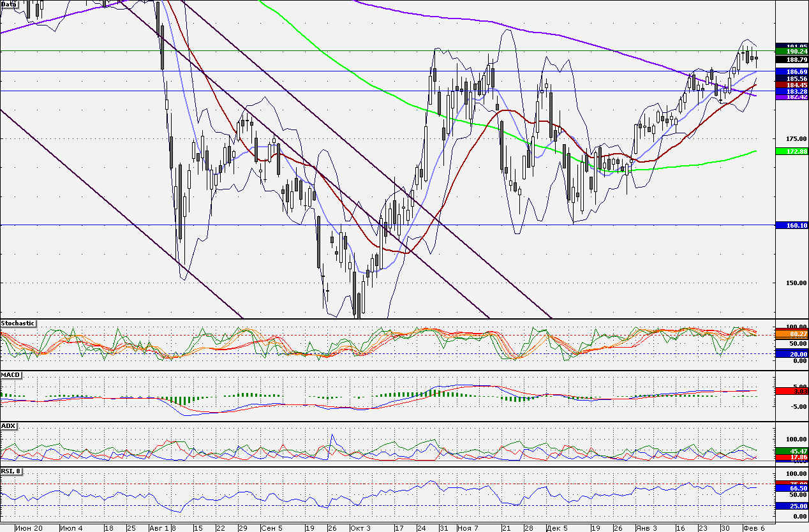Click the green 45.47 ADX value tag
The width and height of the screenshot is (809, 532).
tap(792, 451)
